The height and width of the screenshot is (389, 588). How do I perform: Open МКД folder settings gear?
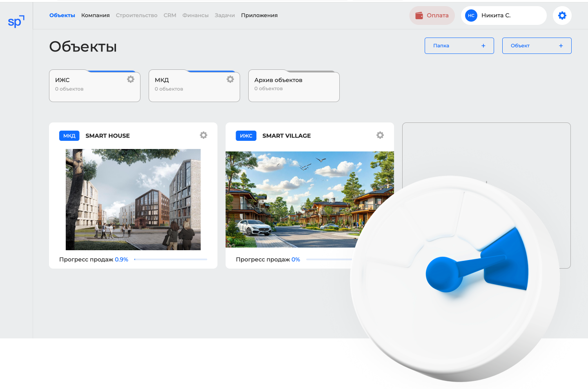click(230, 79)
